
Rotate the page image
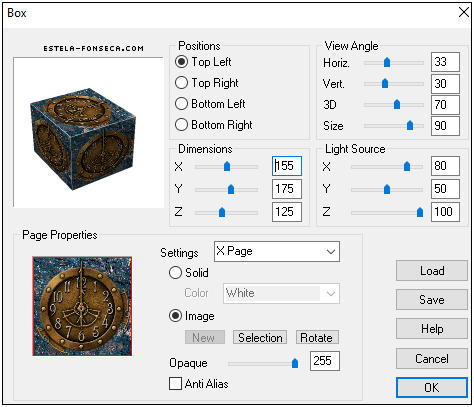317,338
